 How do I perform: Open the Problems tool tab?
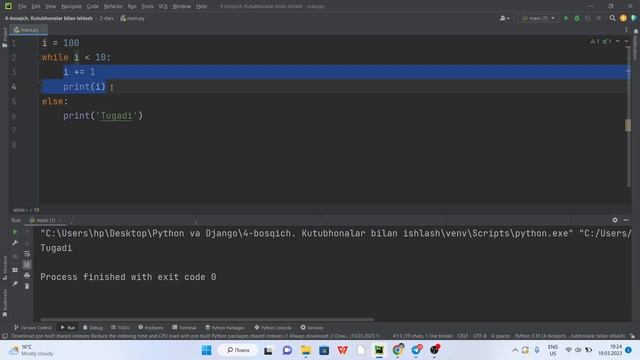(x=151, y=328)
